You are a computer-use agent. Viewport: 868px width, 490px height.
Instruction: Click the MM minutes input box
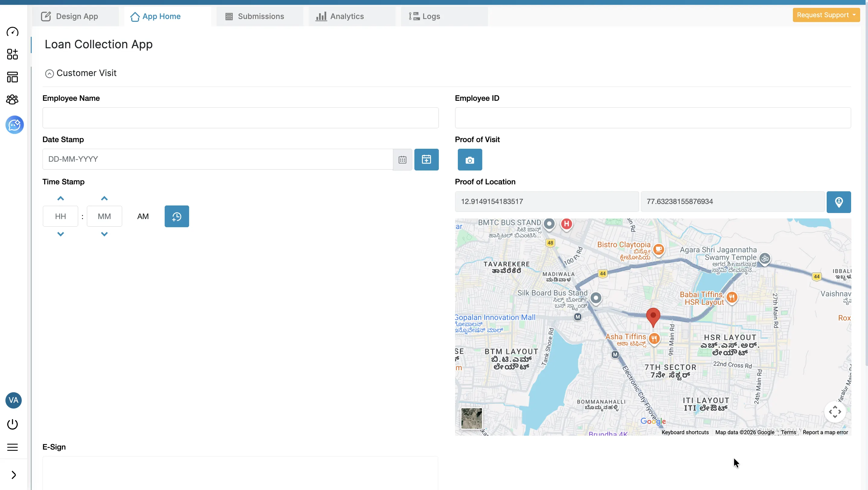point(104,216)
